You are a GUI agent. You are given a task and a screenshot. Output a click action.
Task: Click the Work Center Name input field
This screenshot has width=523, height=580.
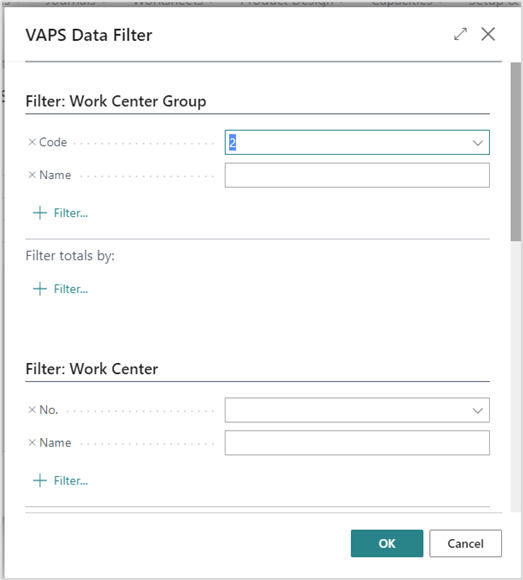pyautogui.click(x=357, y=443)
